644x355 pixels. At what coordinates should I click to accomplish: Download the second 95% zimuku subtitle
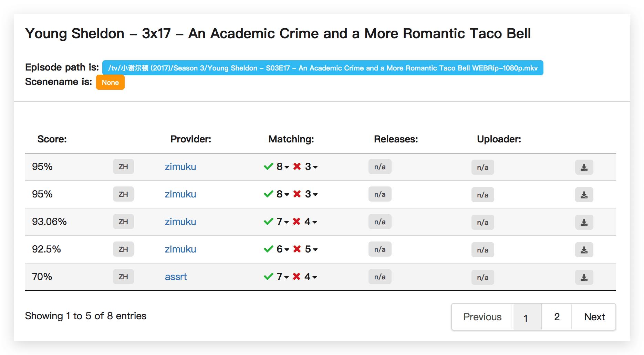point(584,195)
